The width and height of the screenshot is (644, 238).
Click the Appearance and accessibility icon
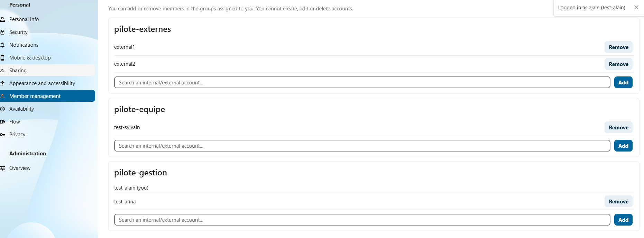(x=2, y=83)
